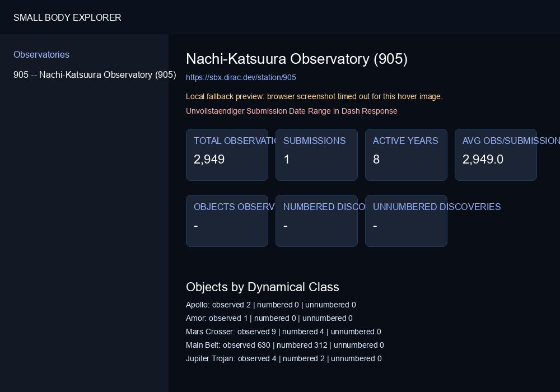Select the Submissions card showing 1

(x=316, y=155)
